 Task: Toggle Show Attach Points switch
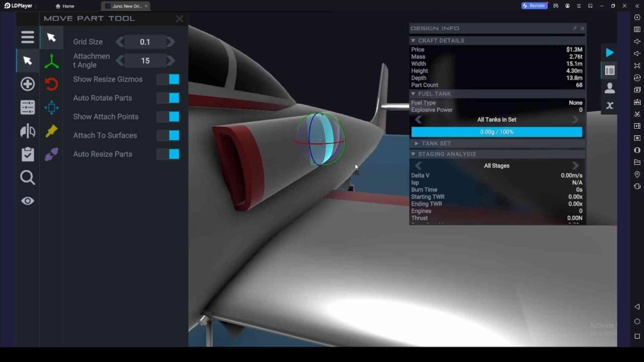(x=168, y=116)
